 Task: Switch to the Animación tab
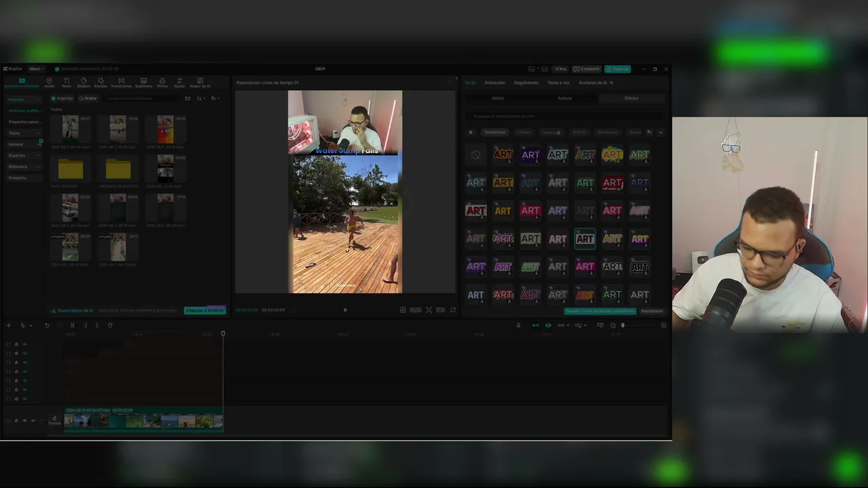coord(494,83)
